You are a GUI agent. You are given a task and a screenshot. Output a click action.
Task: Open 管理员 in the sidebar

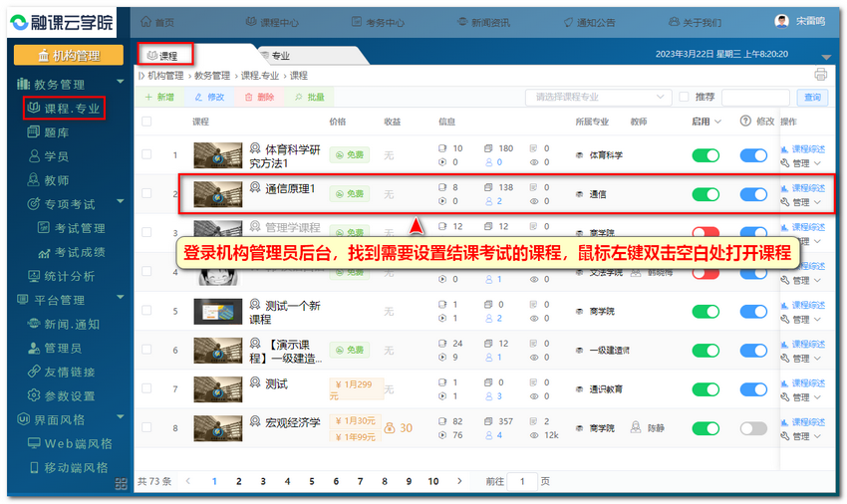(55, 348)
